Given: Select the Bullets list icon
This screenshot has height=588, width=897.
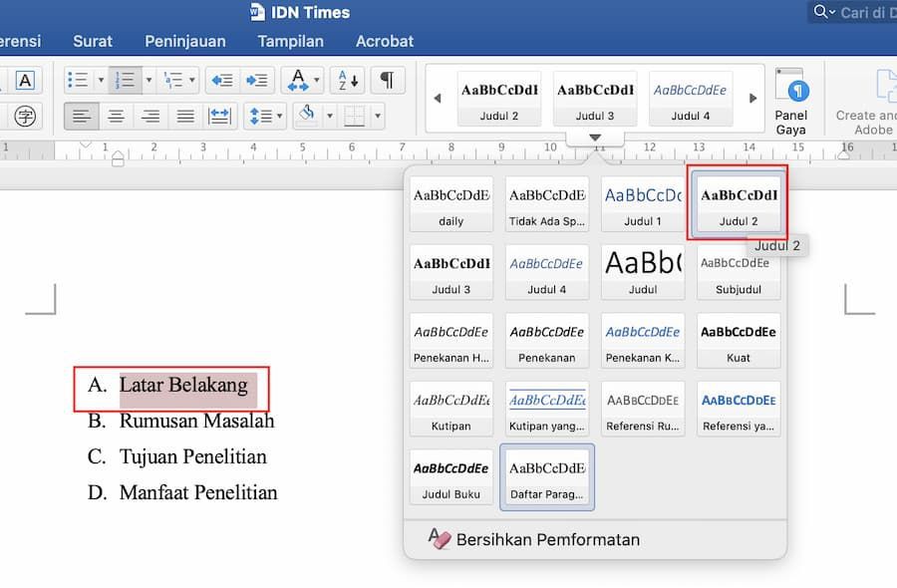Looking at the screenshot, I should pyautogui.click(x=78, y=80).
